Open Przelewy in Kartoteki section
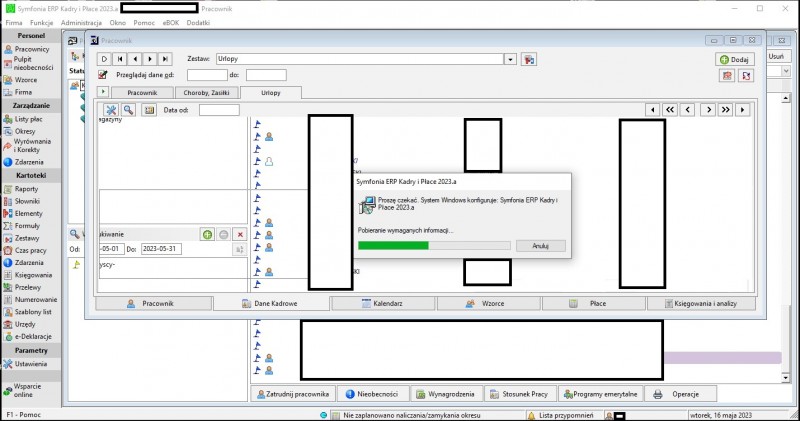This screenshot has width=800, height=421. point(22,287)
